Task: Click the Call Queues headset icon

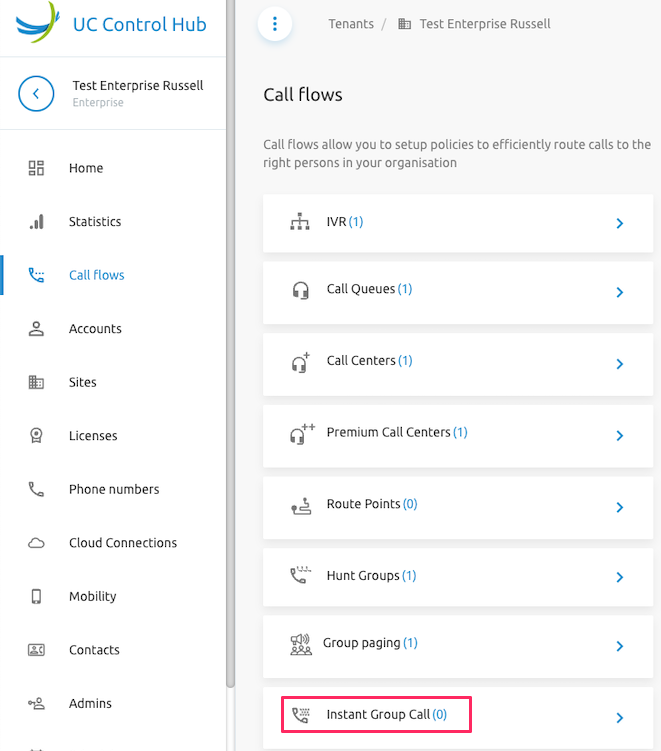Action: pyautogui.click(x=299, y=290)
